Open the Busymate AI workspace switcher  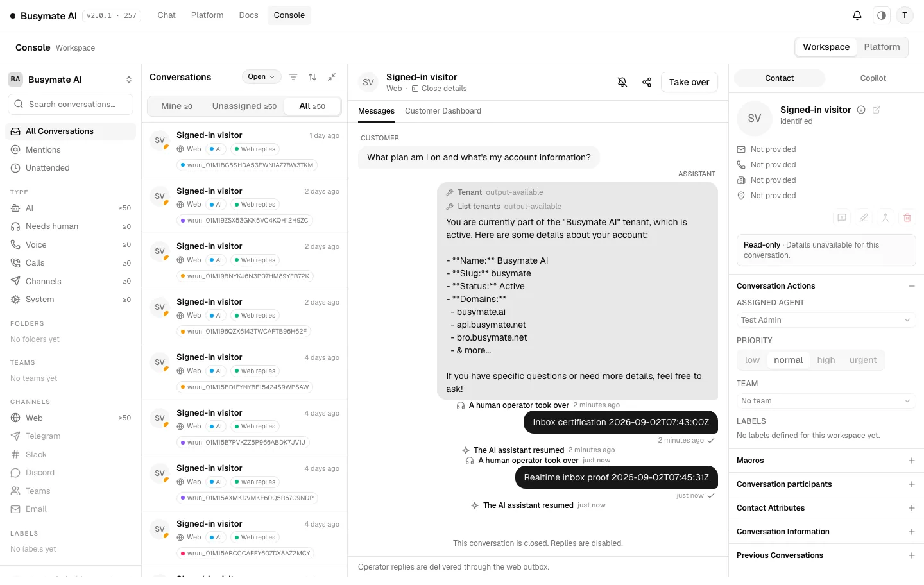tap(71, 80)
